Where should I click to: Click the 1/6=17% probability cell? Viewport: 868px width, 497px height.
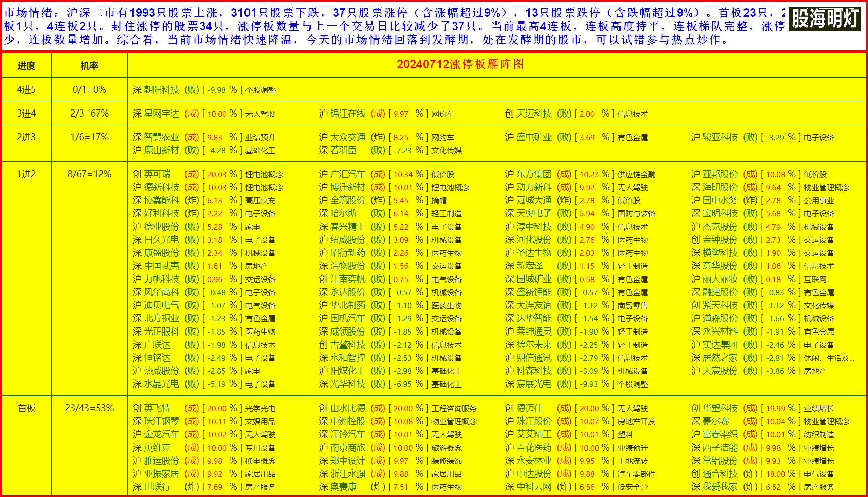(89, 137)
